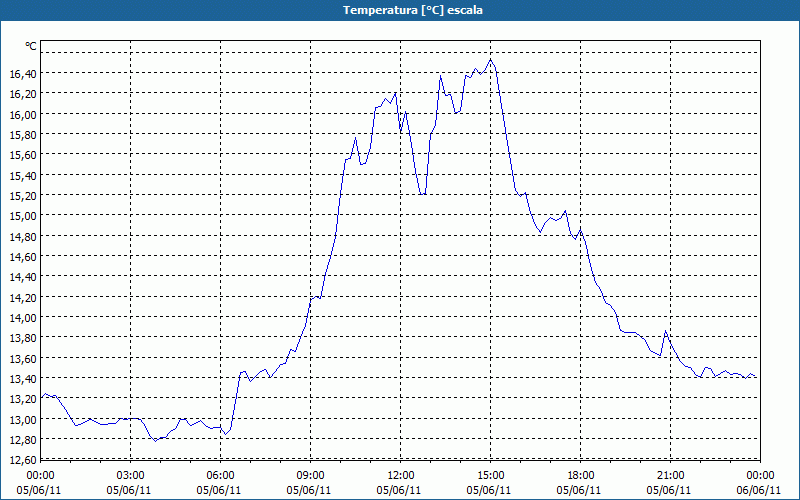This screenshot has width=800, height=500.
Task: Click the 14,60 y-axis label
Action: coord(23,257)
